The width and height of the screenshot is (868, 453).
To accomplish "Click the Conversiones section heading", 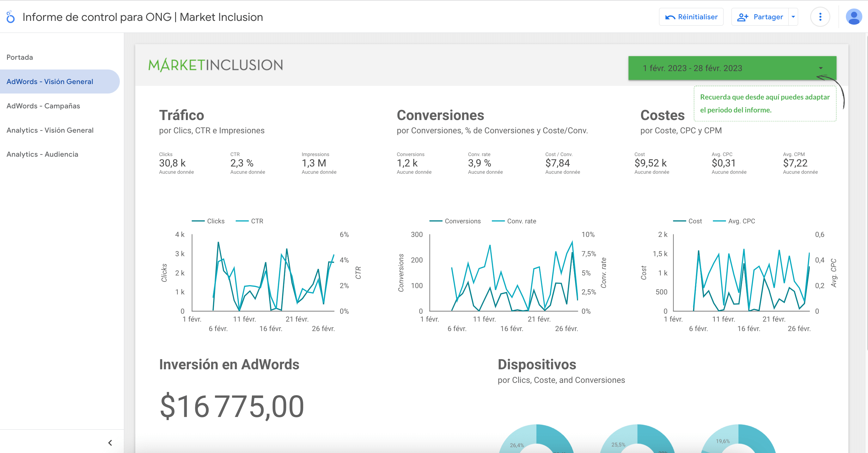I will (x=440, y=115).
